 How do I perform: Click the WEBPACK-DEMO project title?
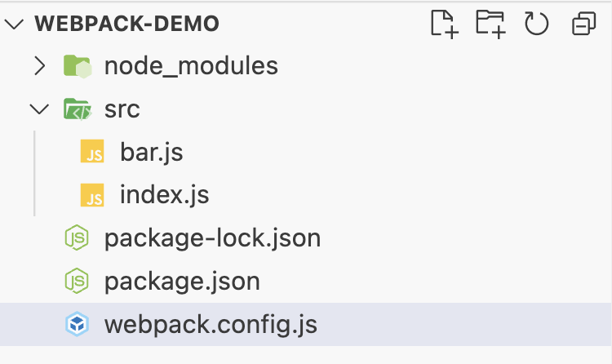[x=126, y=24]
